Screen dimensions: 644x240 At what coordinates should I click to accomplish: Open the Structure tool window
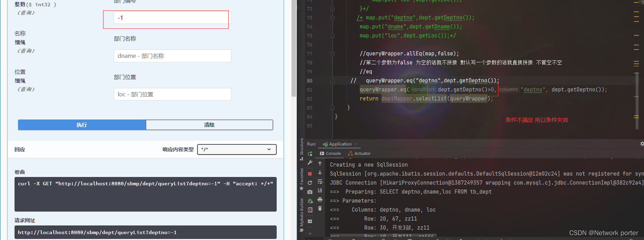pyautogui.click(x=302, y=149)
